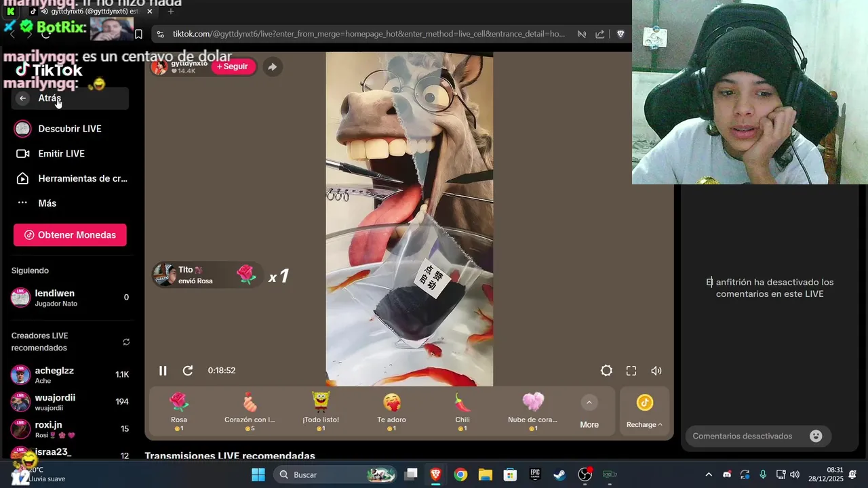Open the site settings icon in the address bar

click(160, 34)
